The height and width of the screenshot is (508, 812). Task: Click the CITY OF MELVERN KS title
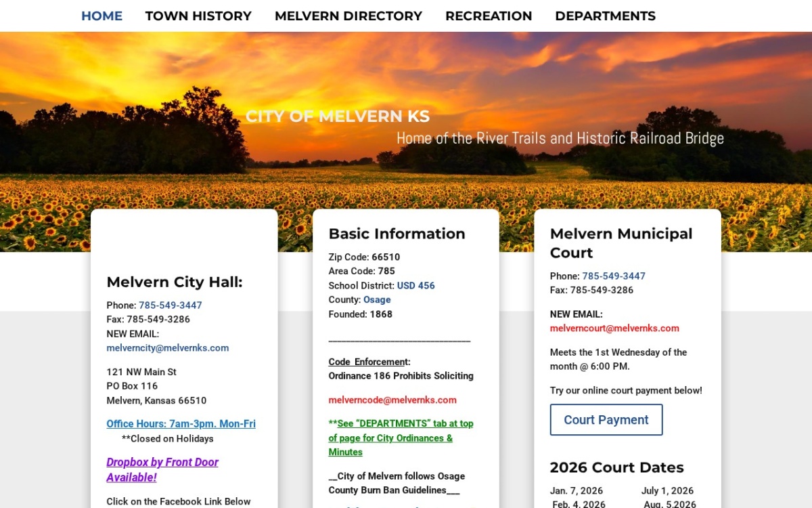337,117
